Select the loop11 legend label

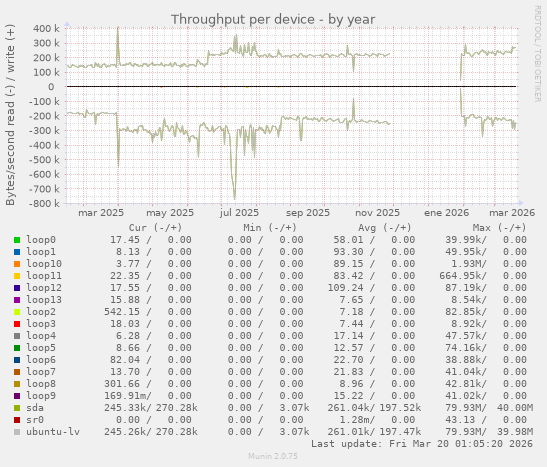coord(44,276)
